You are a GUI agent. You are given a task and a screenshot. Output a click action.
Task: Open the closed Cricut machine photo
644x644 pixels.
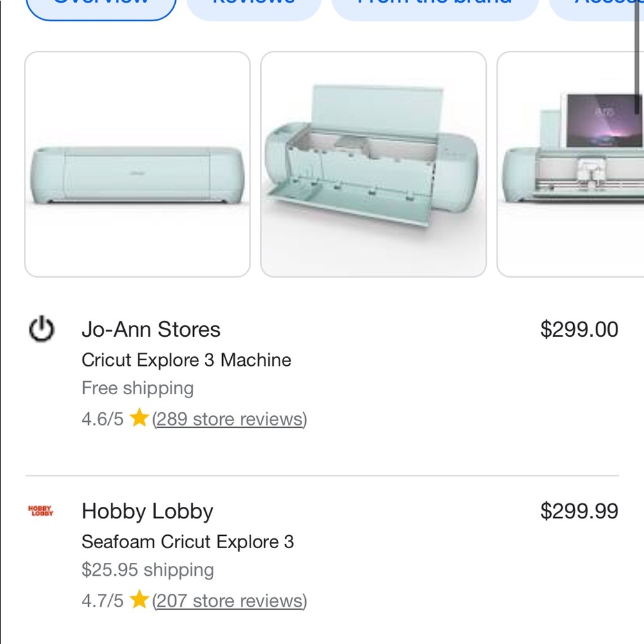click(x=137, y=164)
